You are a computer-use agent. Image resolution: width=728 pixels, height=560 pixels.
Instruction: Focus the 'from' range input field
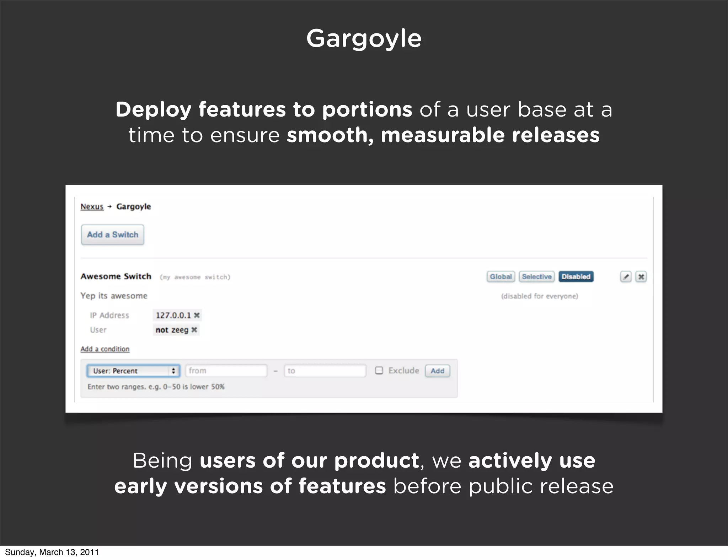tap(226, 371)
